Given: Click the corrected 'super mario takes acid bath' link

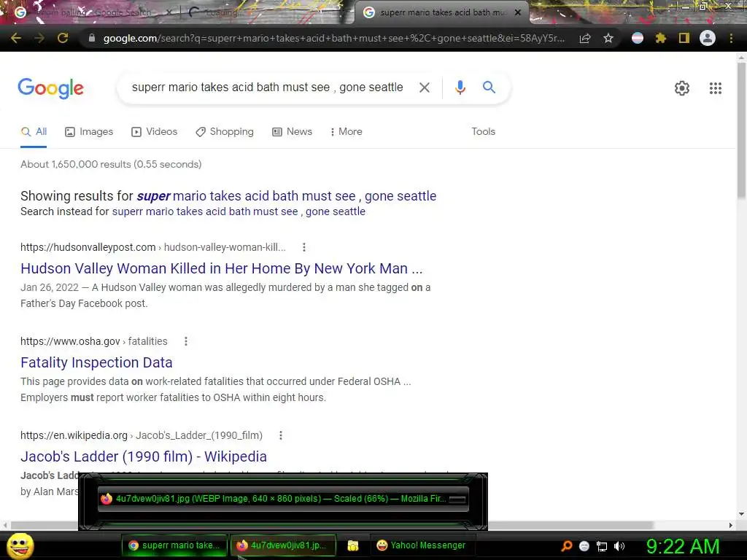Looking at the screenshot, I should click(286, 196).
